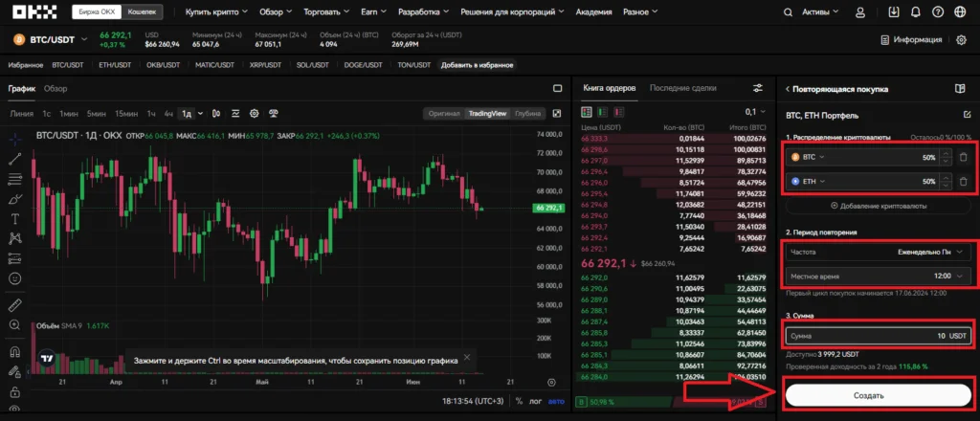This screenshot has width=980, height=421.
Task: Open the Торговать menu
Action: [x=326, y=11]
